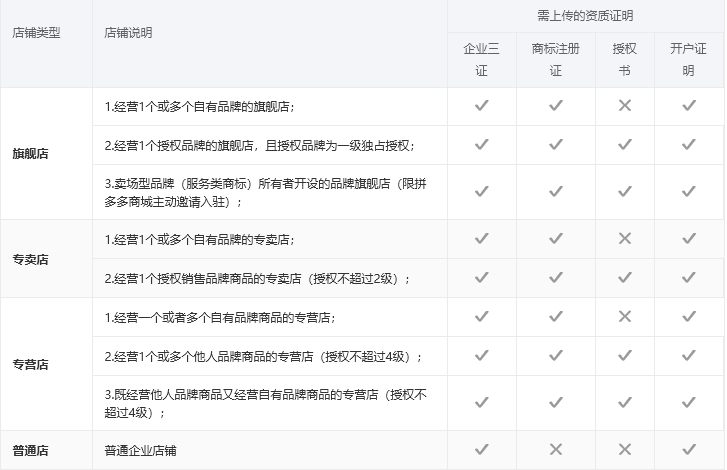
Task: Select the 旗舰店 store type cell
Action: tap(31, 154)
